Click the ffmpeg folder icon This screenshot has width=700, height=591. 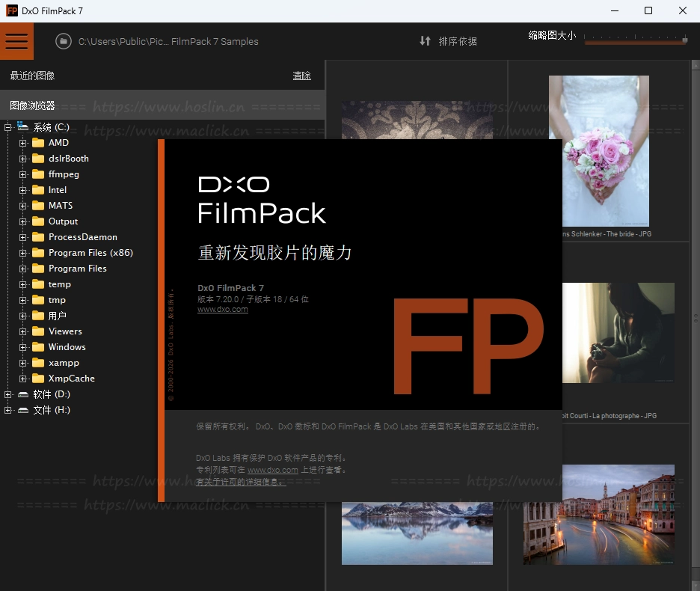pos(38,174)
